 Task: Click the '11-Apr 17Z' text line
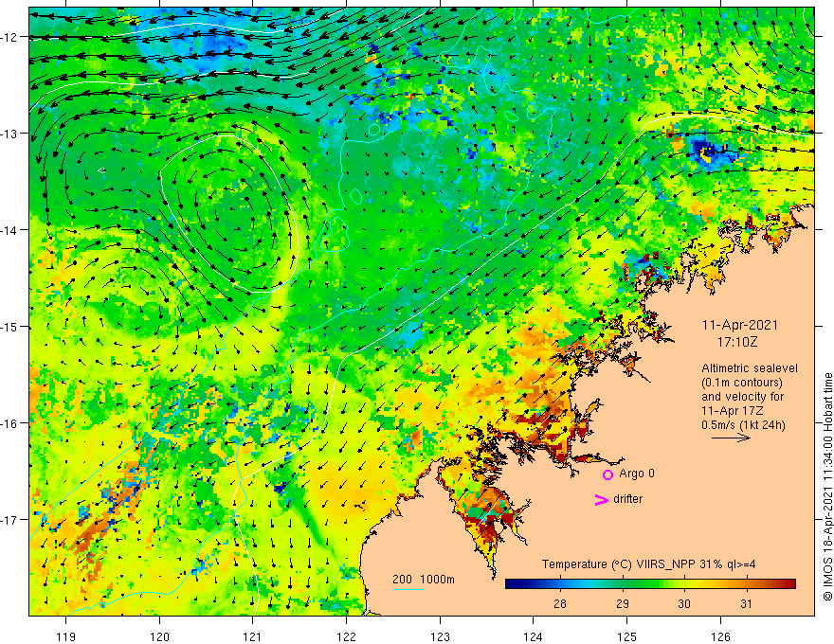tap(733, 411)
